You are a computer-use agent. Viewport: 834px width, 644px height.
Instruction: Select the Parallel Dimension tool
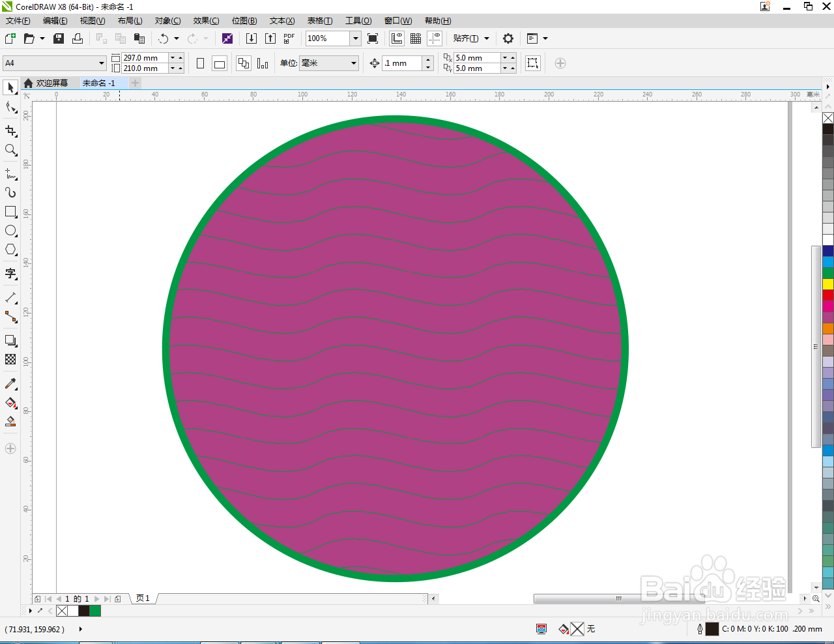[10, 298]
